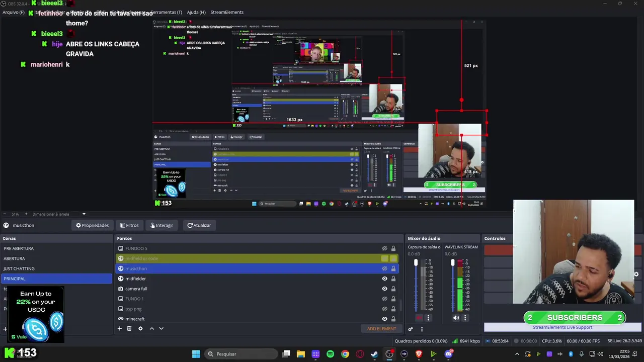Open Discord from the taskbar
The height and width of the screenshot is (362, 644).
click(448, 354)
